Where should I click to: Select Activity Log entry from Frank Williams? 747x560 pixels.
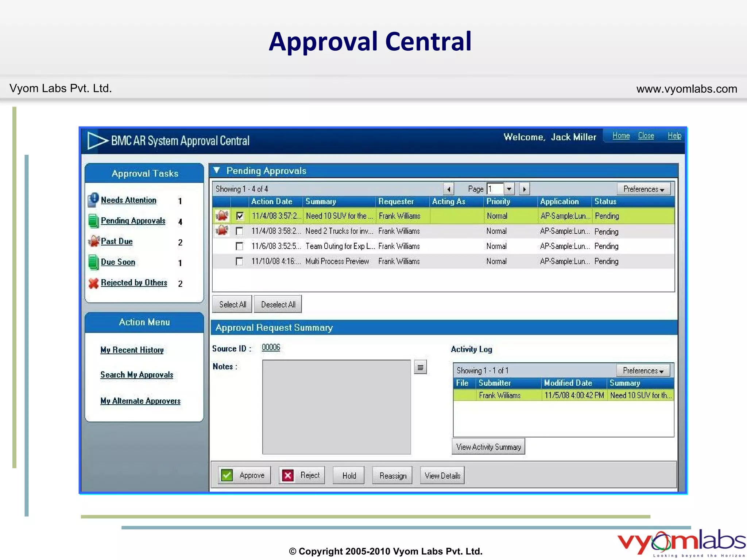(x=564, y=395)
